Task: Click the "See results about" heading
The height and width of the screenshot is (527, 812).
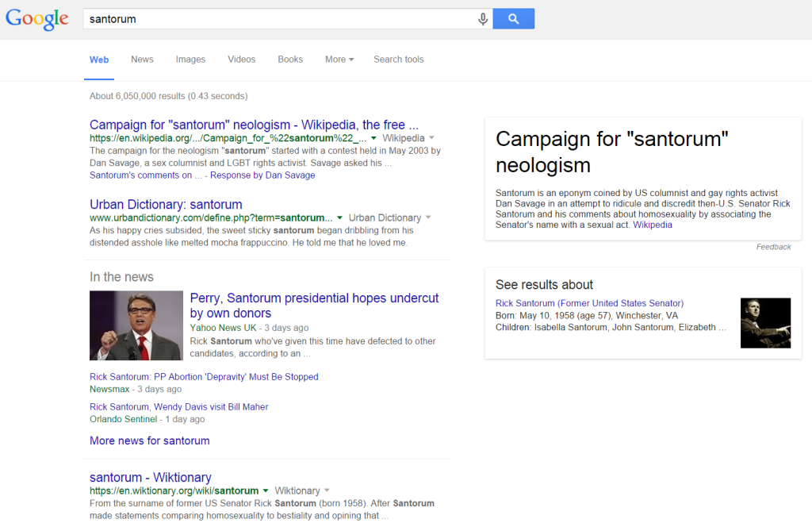Action: coord(544,284)
